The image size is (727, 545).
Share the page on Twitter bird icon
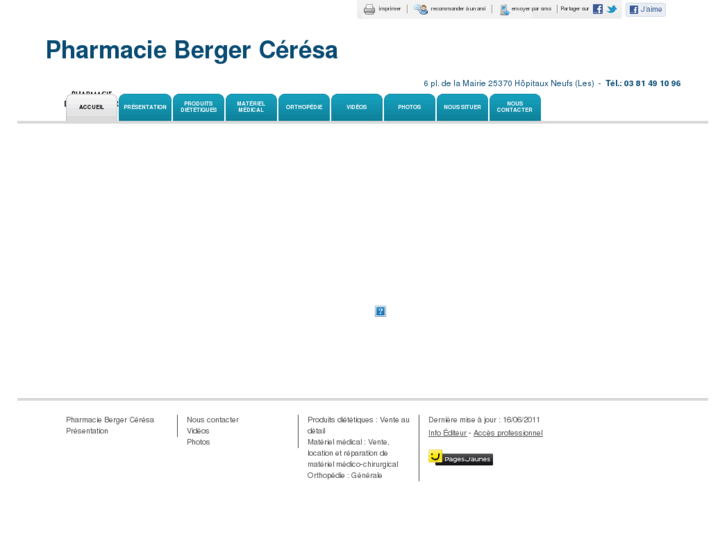[612, 9]
